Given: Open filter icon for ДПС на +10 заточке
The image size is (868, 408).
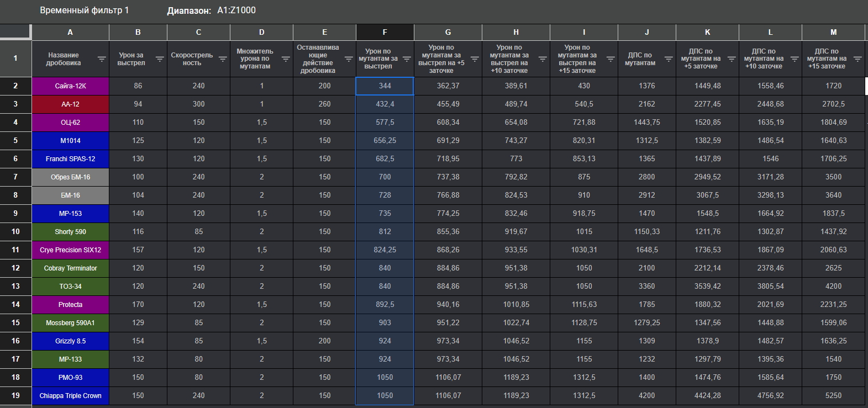Looking at the screenshot, I should (795, 59).
